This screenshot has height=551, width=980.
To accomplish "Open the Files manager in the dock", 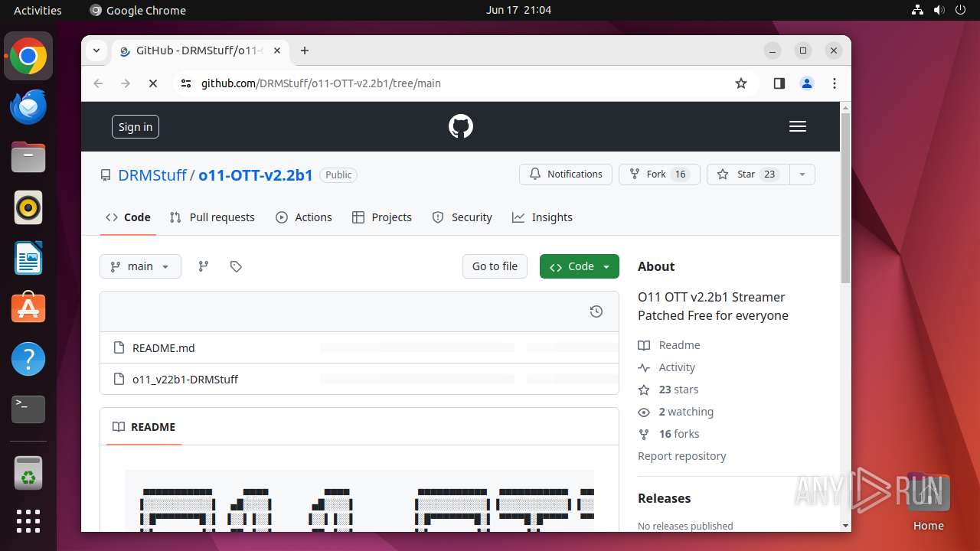I will click(x=28, y=157).
